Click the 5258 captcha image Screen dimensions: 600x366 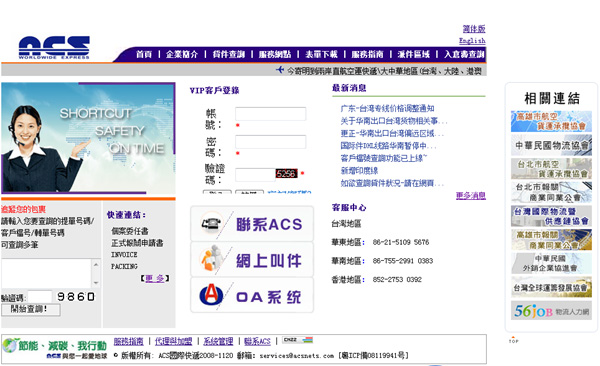click(286, 174)
